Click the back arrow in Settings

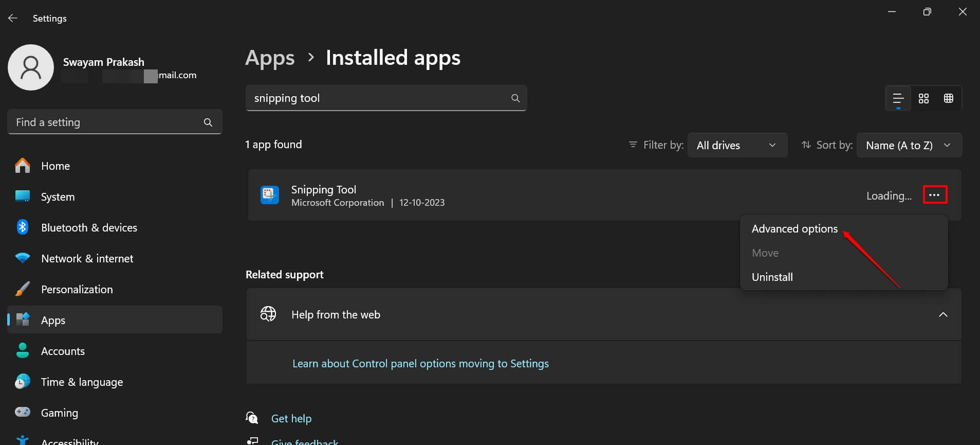point(13,18)
